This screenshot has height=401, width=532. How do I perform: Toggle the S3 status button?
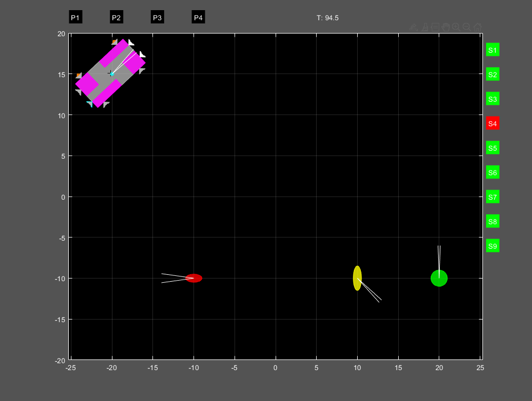pyautogui.click(x=493, y=99)
